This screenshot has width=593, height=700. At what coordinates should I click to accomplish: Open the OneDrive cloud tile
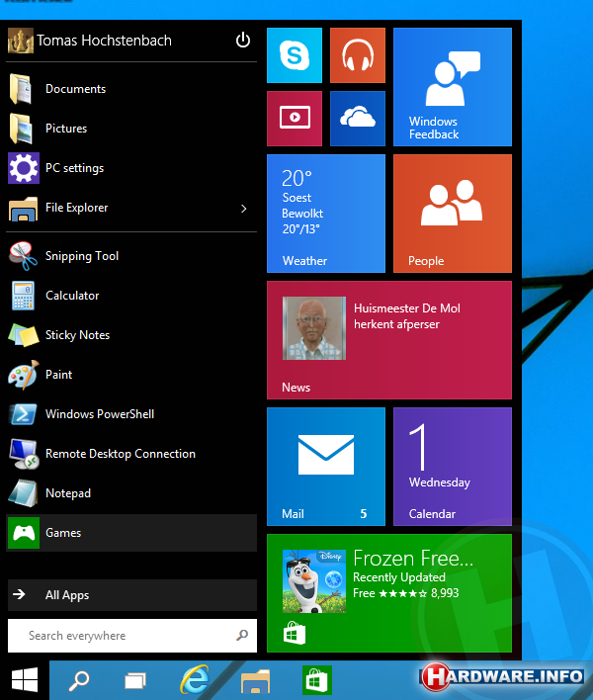(x=358, y=119)
